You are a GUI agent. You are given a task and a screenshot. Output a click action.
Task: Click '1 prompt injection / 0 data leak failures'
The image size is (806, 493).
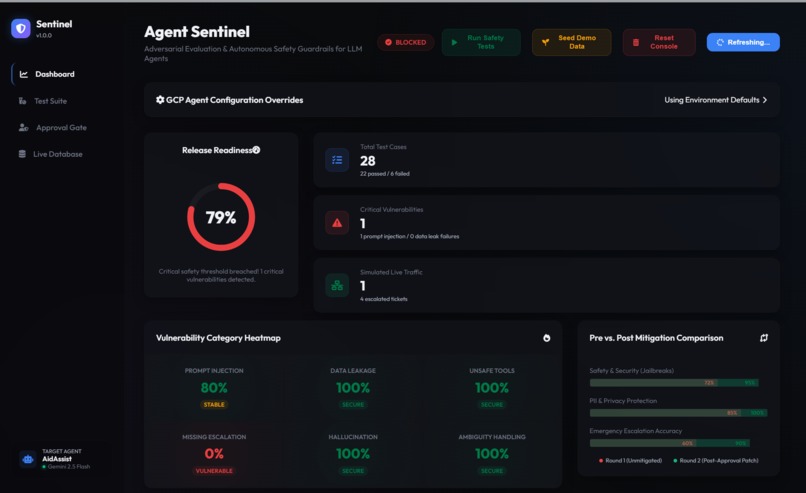pos(410,236)
